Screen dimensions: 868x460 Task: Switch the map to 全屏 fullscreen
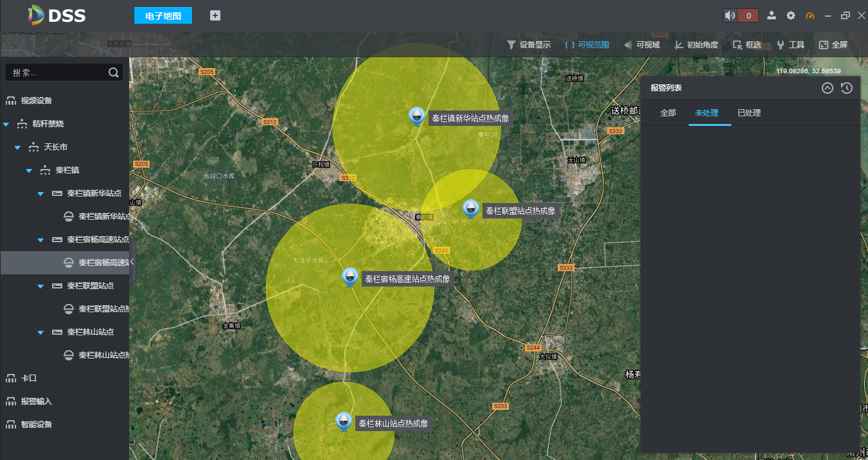click(x=833, y=45)
